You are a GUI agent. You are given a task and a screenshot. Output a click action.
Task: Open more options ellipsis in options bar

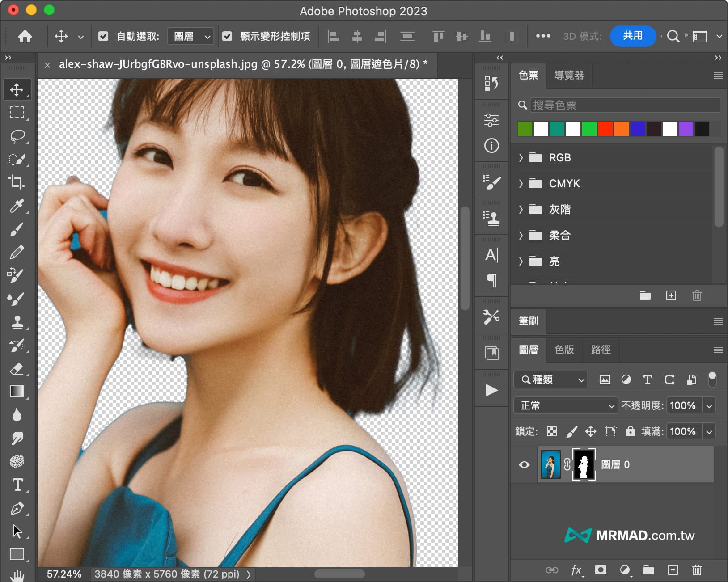(x=543, y=36)
